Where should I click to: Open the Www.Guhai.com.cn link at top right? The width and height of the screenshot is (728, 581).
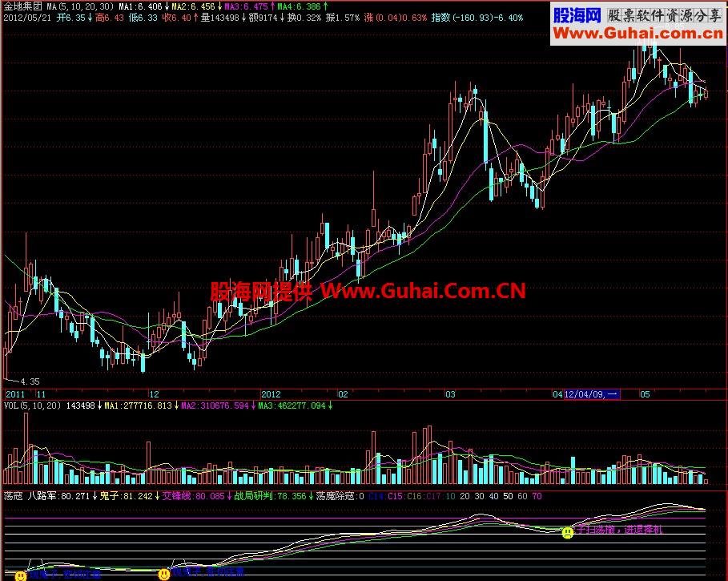(x=638, y=34)
